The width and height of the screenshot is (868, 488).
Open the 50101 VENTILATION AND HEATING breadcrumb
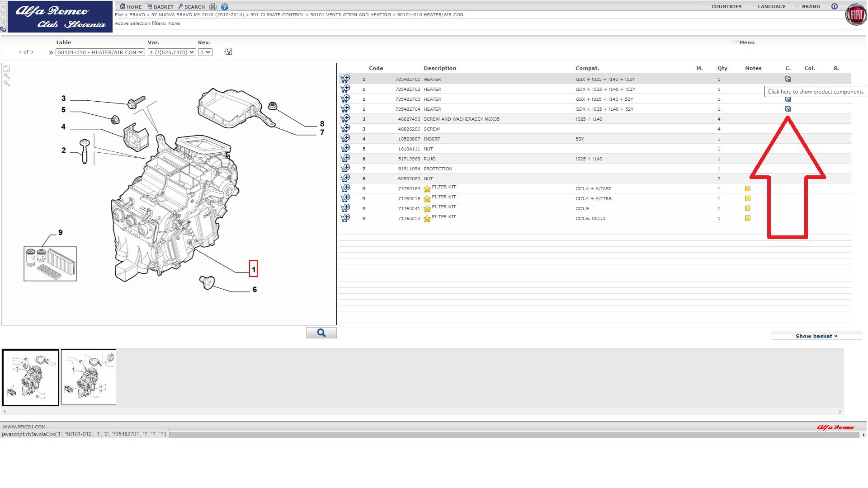(350, 15)
